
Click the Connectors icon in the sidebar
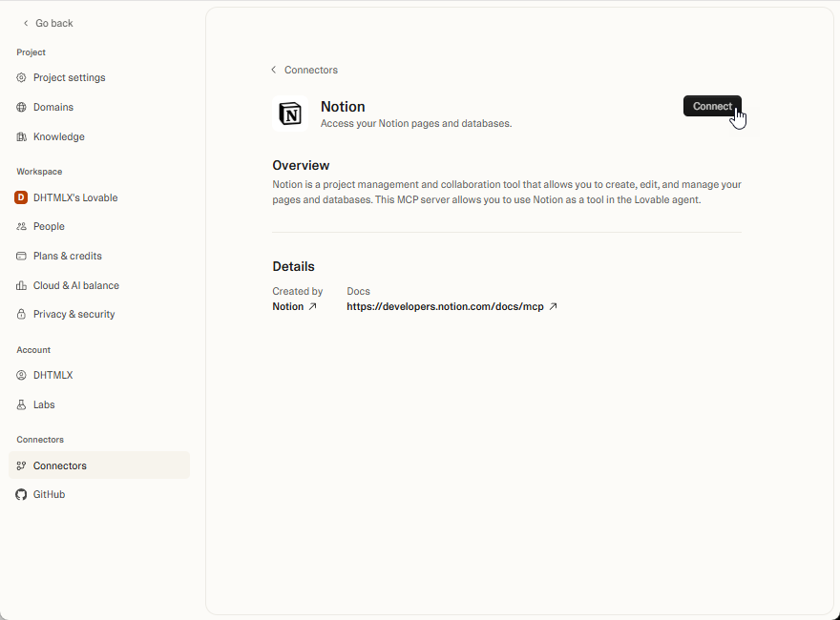tap(21, 465)
